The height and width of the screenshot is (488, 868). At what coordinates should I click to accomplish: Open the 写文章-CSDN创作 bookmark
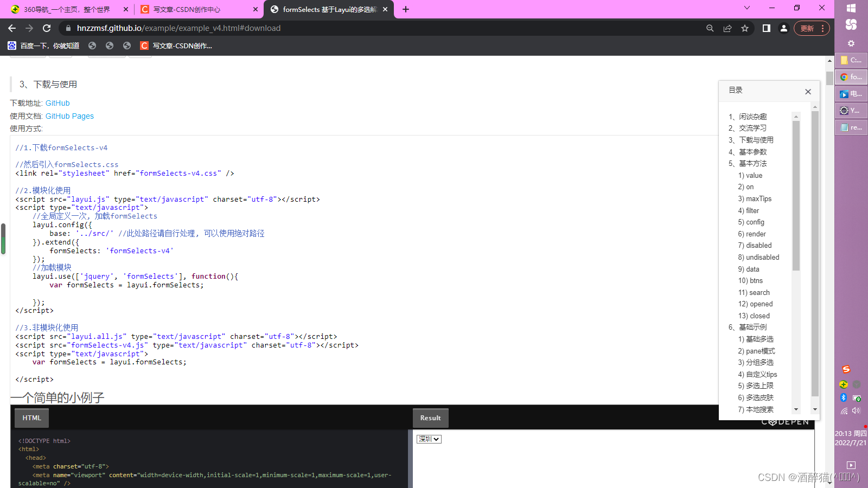pyautogui.click(x=176, y=46)
